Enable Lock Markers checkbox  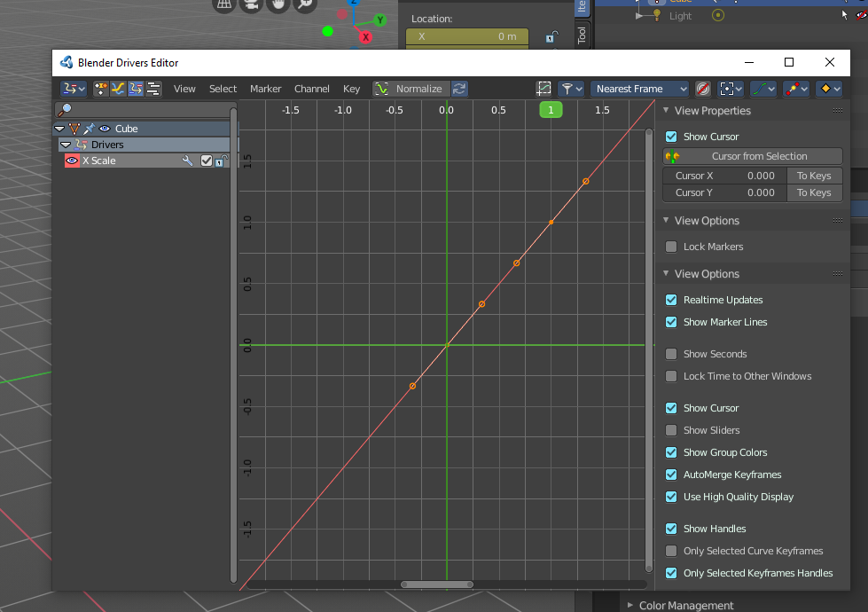point(671,247)
